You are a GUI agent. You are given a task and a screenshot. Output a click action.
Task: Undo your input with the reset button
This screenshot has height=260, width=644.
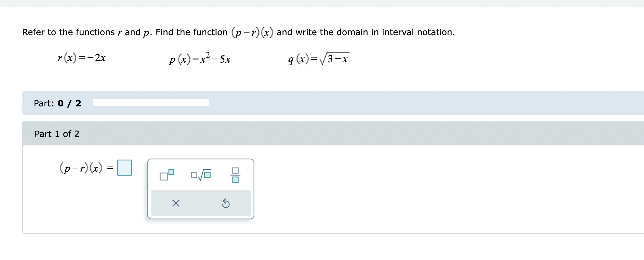(226, 204)
